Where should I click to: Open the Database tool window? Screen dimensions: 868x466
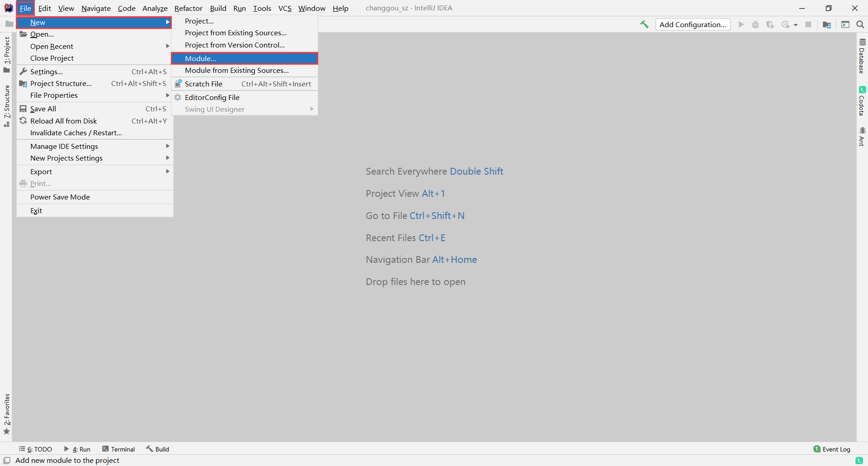[862, 56]
